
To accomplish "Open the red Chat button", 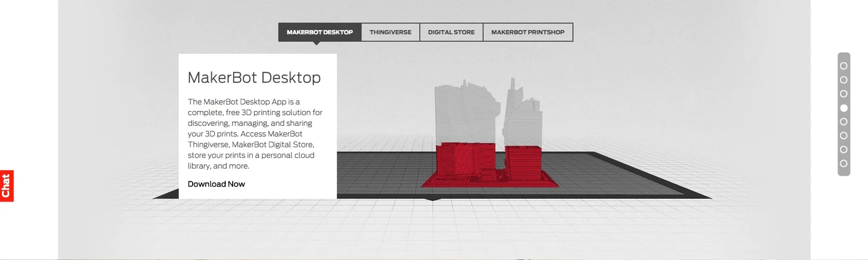I will pos(6,186).
